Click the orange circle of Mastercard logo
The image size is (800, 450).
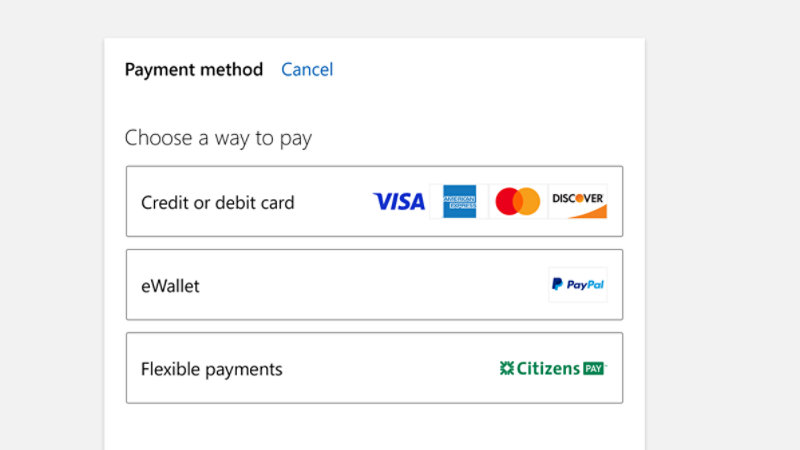[x=529, y=202]
